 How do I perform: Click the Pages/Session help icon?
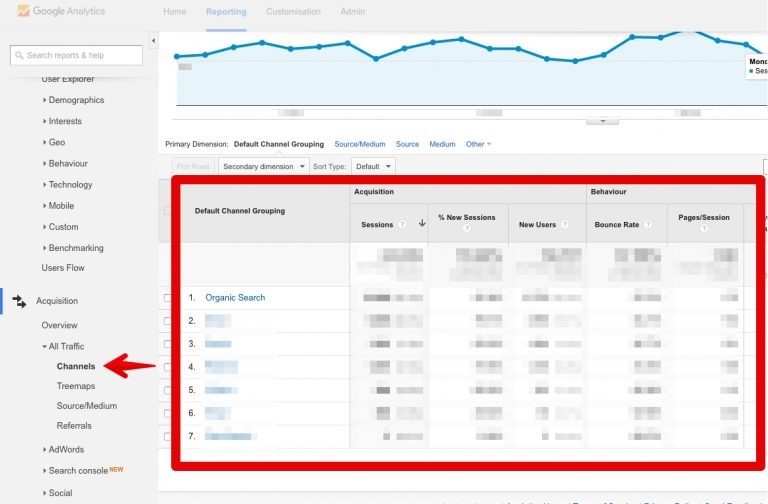click(x=704, y=228)
